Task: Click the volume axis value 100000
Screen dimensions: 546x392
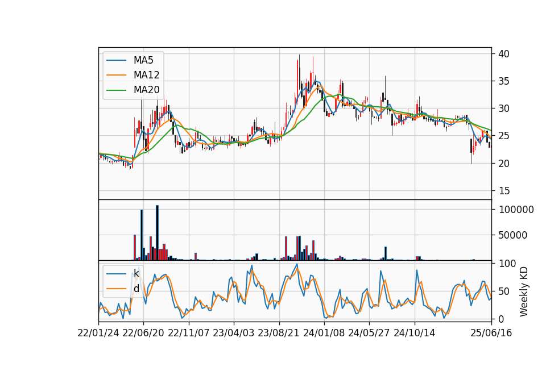Action: click(516, 210)
